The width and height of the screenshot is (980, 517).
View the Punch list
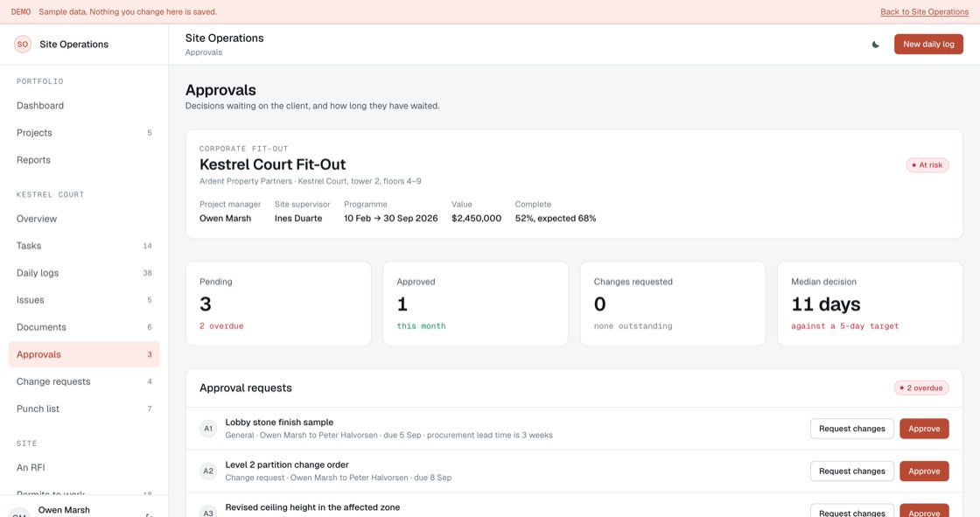coord(84,409)
